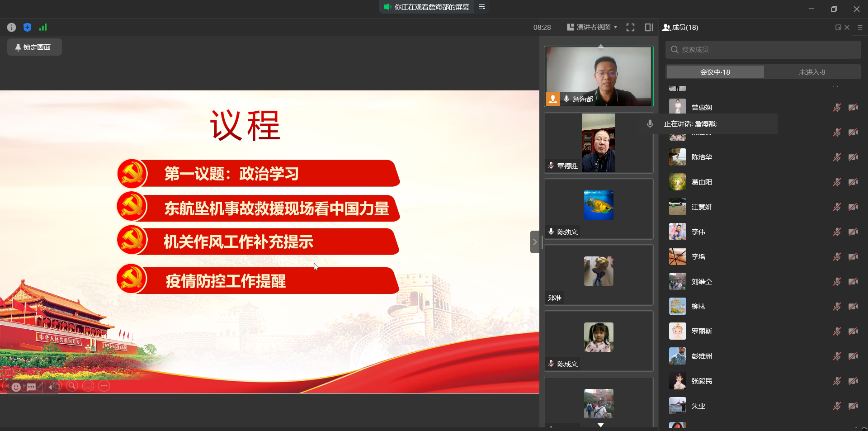Select 陈成文's avatar tile
This screenshot has width=868, height=431.
tap(599, 341)
